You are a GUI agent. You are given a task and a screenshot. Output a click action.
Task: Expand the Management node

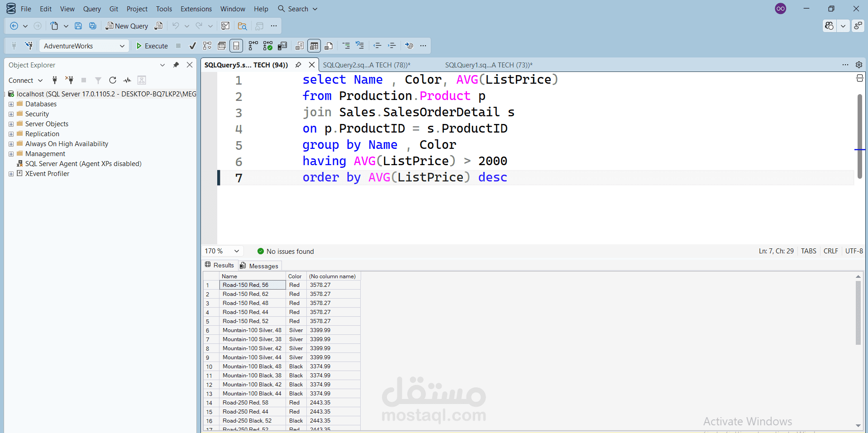coord(11,154)
